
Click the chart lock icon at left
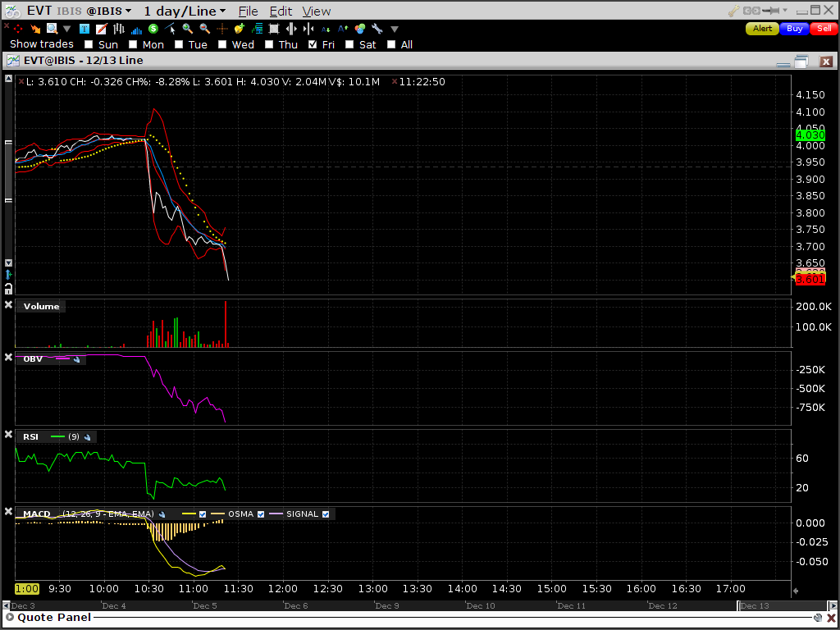[8, 290]
